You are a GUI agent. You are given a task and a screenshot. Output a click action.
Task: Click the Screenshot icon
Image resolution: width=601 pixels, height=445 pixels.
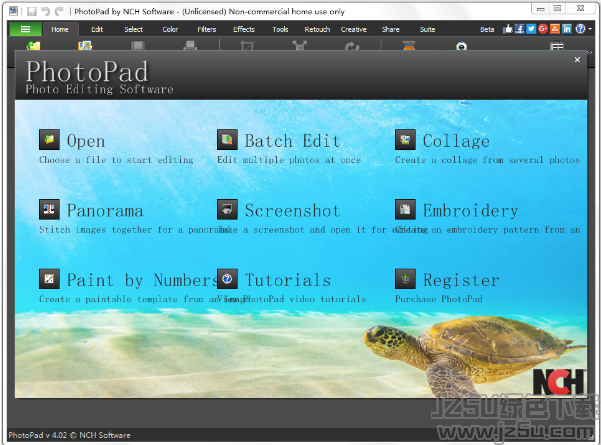pyautogui.click(x=227, y=209)
